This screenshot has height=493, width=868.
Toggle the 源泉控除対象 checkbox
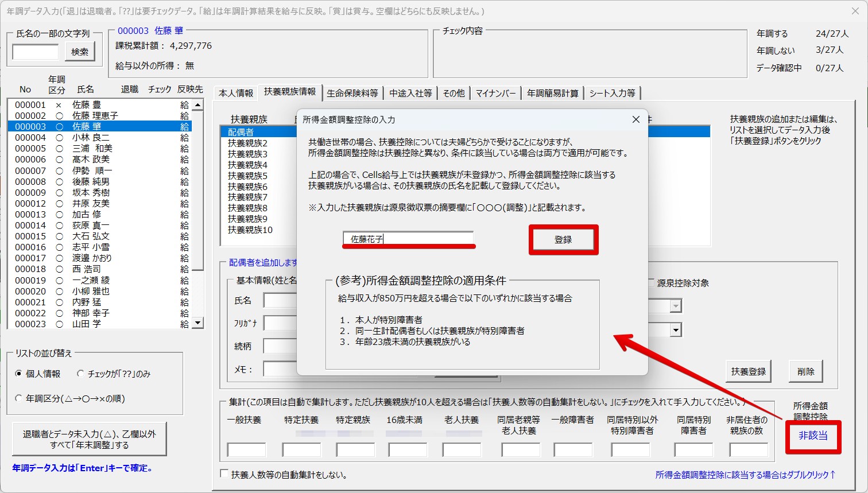click(x=650, y=283)
